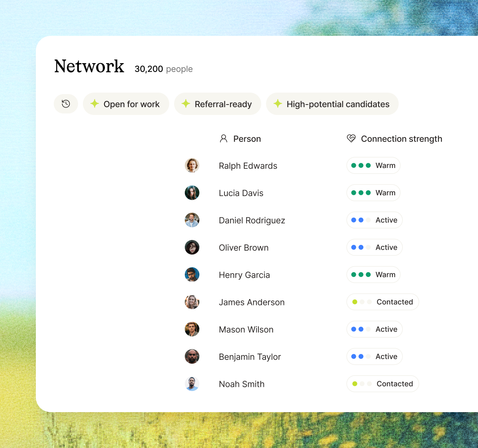This screenshot has width=478, height=448.
Task: Open Ralph Edwards's profile picture
Action: (x=192, y=165)
